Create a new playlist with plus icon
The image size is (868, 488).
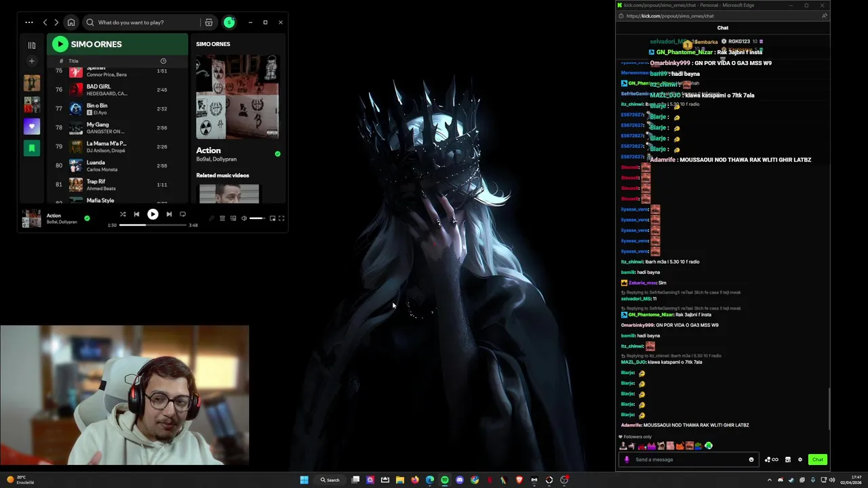pos(32,61)
